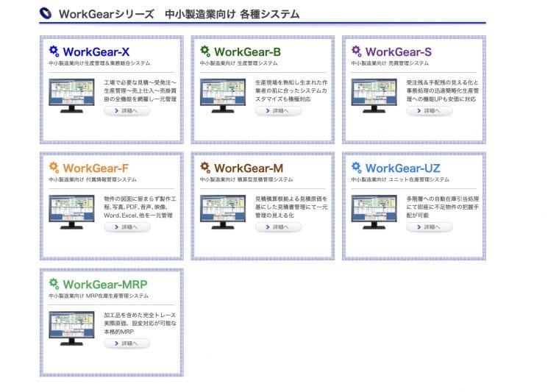Open details via 詳細へ in WorkGear-S card
559x392 pixels.
[x=430, y=111]
